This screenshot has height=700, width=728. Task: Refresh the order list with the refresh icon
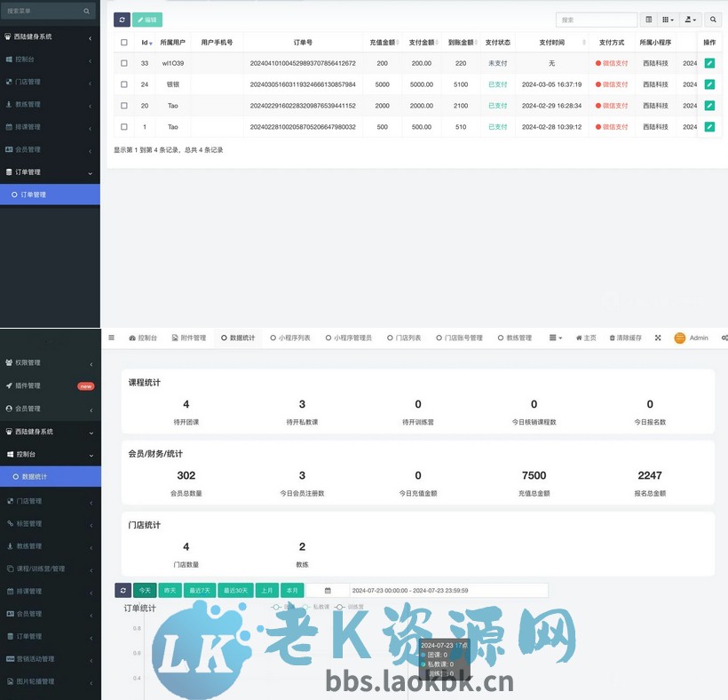(x=123, y=19)
